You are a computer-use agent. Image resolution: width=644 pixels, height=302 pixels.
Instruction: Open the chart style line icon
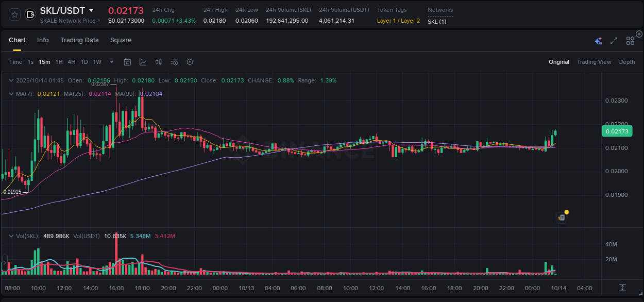[x=143, y=62]
